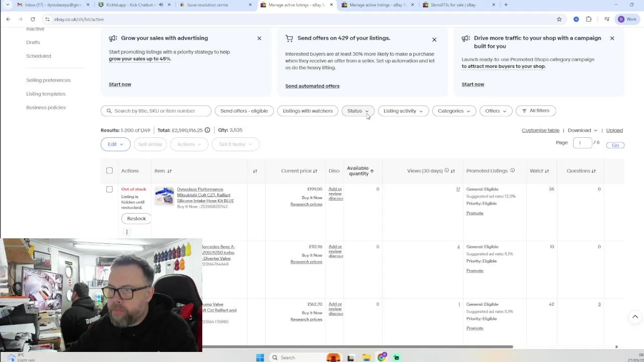Screen dimensions: 644x362
Task: Close the advertising promo card
Action: pyautogui.click(x=259, y=38)
